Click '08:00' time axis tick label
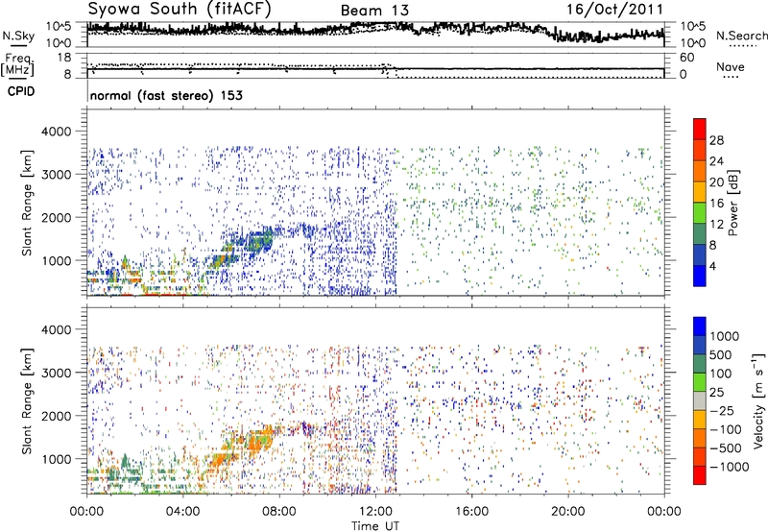The width and height of the screenshot is (768, 532). pos(279,512)
